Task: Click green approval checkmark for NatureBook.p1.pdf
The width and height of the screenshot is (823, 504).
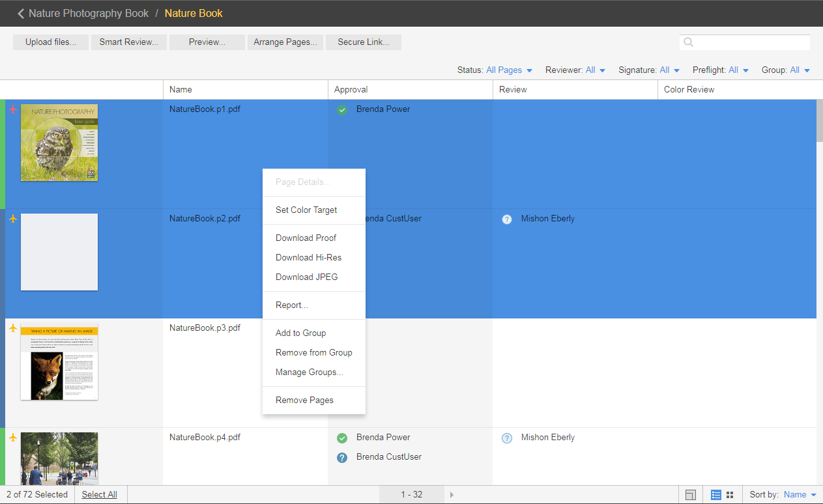Action: coord(342,110)
